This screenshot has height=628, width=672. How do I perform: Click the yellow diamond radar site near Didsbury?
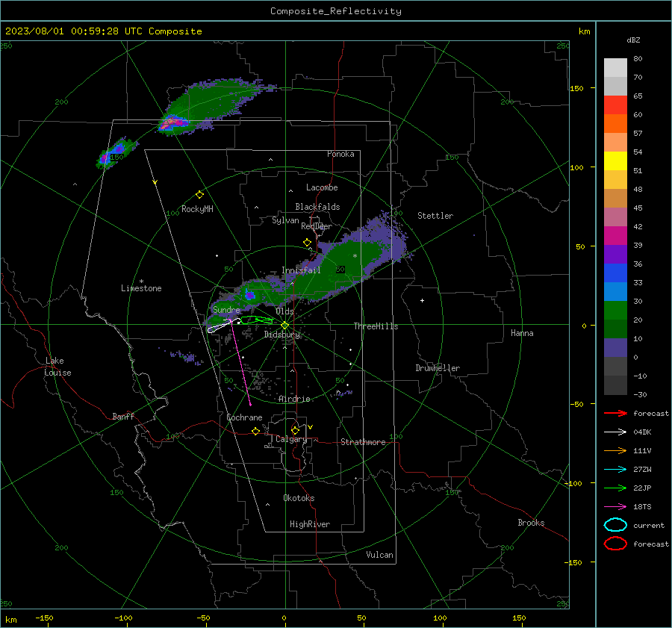tap(285, 326)
